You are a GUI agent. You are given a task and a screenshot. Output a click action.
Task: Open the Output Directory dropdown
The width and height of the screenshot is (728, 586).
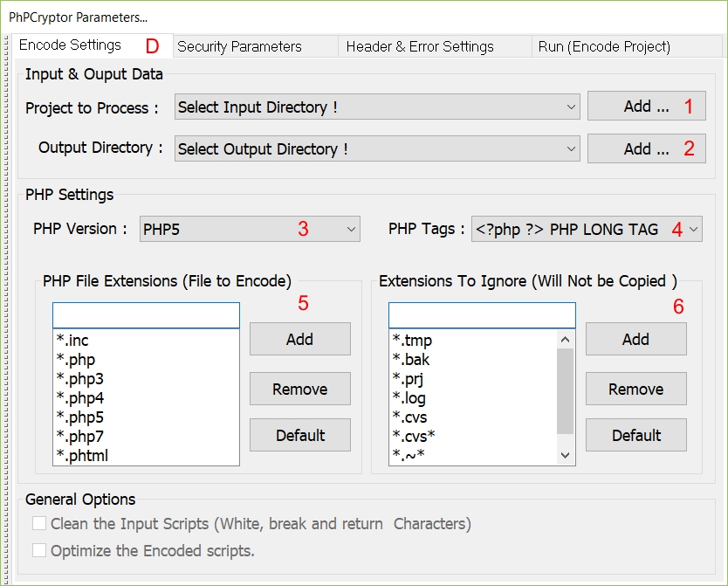[x=377, y=148]
